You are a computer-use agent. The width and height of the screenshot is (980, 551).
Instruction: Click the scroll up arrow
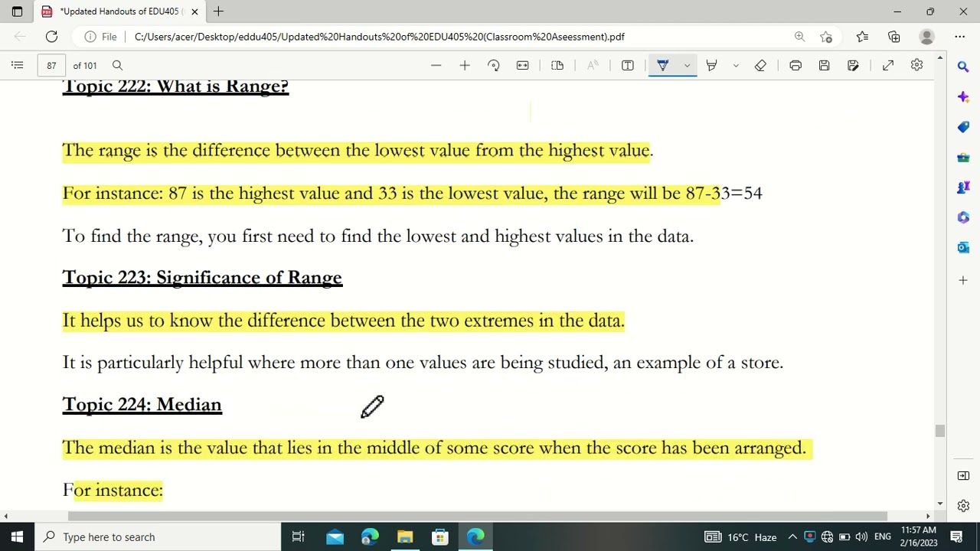click(940, 57)
